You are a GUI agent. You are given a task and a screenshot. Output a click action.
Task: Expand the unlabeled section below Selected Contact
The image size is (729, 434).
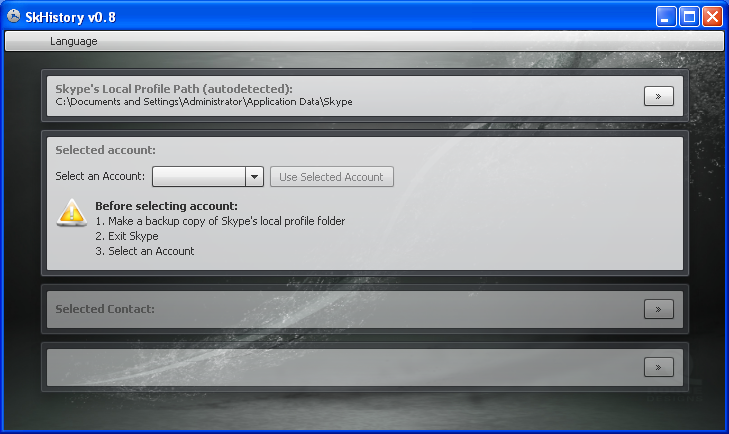(x=658, y=367)
